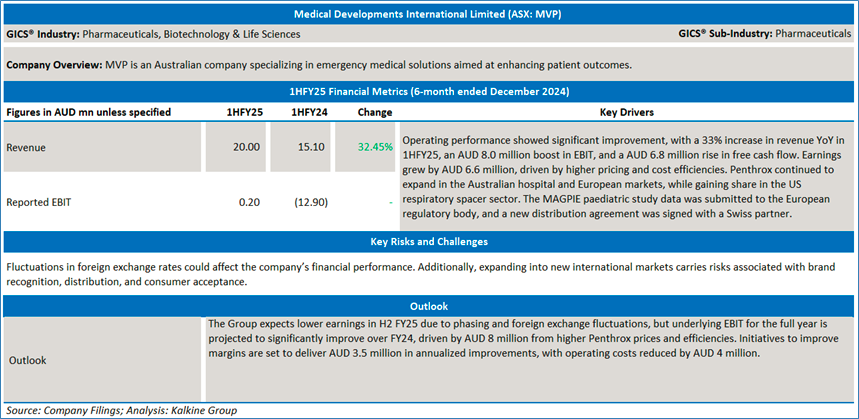Select the Revenue row label
The height and width of the screenshot is (419, 859).
26,147
